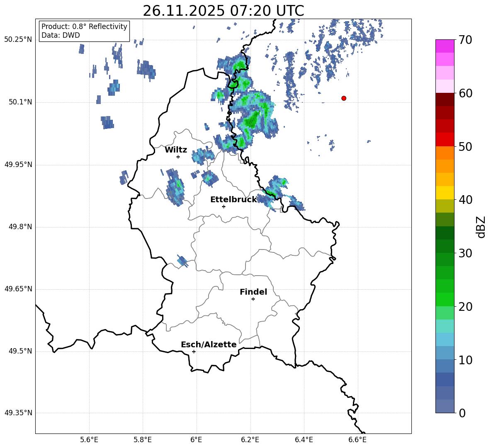Click the 20 value on colorbar

(465, 307)
